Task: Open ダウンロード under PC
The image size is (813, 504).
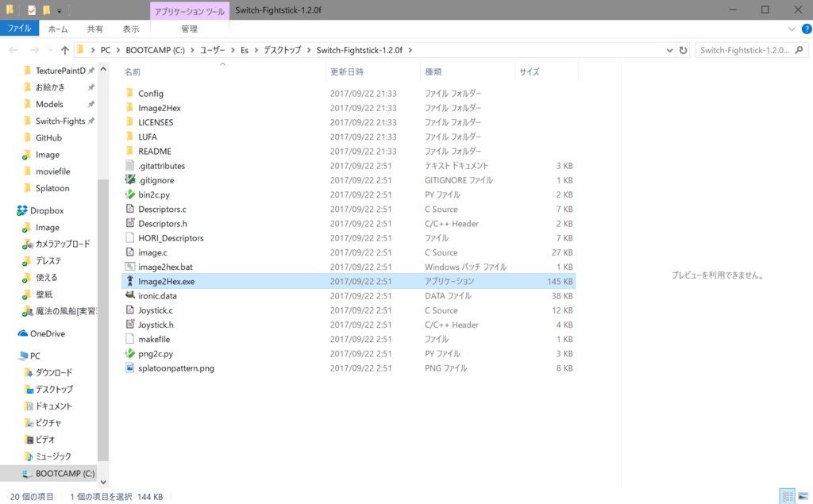Action: point(54,372)
